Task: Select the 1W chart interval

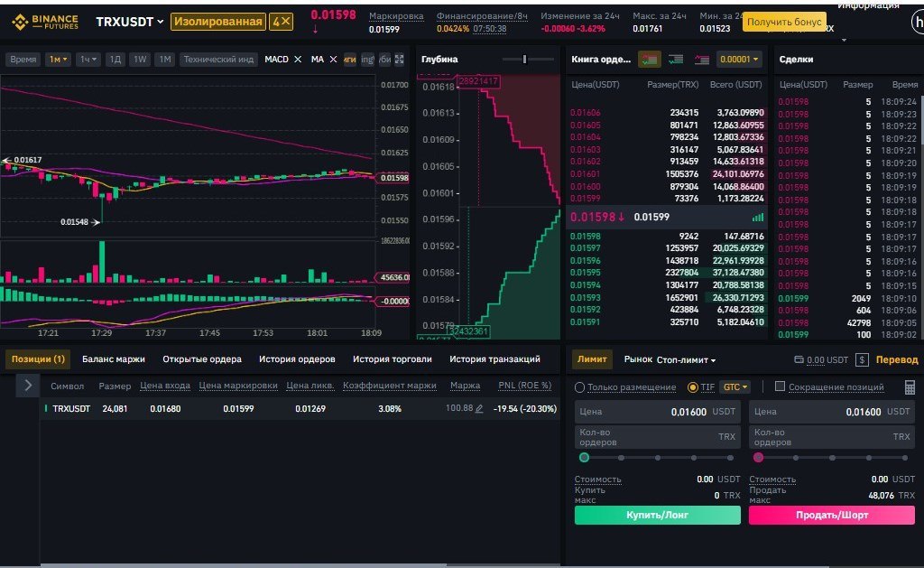Action: click(x=140, y=59)
